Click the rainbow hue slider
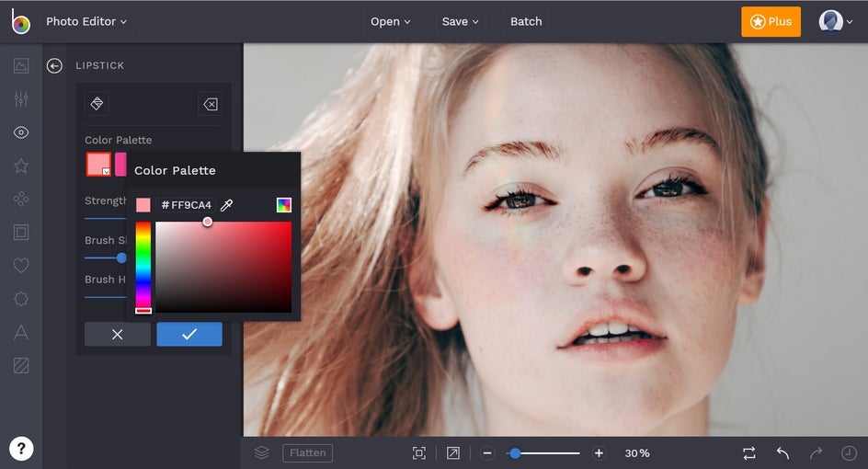Image resolution: width=868 pixels, height=469 pixels. click(x=143, y=268)
